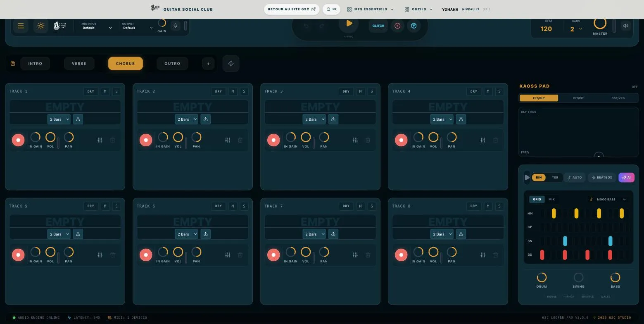
Task: Open the Bars count dropdown
Action: [576, 29]
